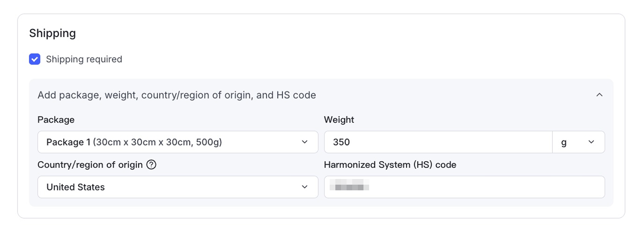Viewport: 644px width, 232px height.
Task: Click the Weight input field
Action: coord(438,142)
